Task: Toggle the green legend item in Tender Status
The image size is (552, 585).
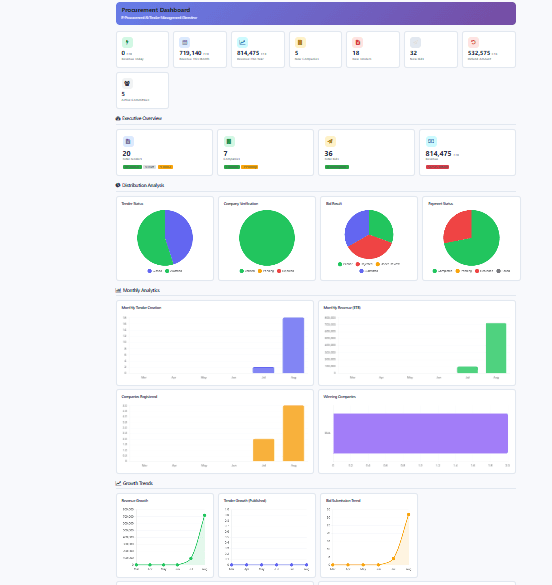Action: pos(173,271)
